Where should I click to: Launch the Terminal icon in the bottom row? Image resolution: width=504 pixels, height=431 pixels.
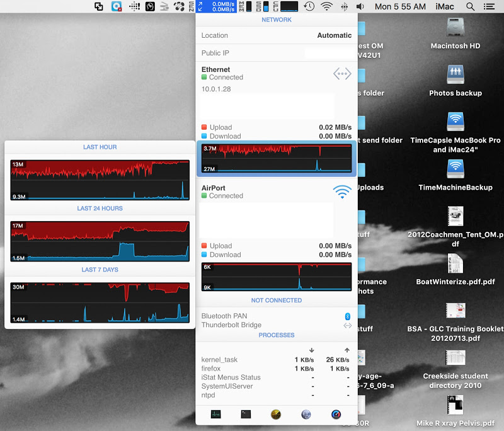pos(246,415)
